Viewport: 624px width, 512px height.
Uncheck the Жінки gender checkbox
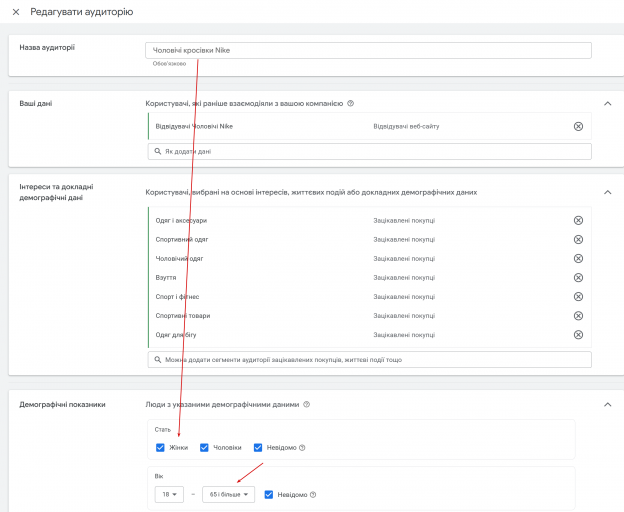[160, 448]
